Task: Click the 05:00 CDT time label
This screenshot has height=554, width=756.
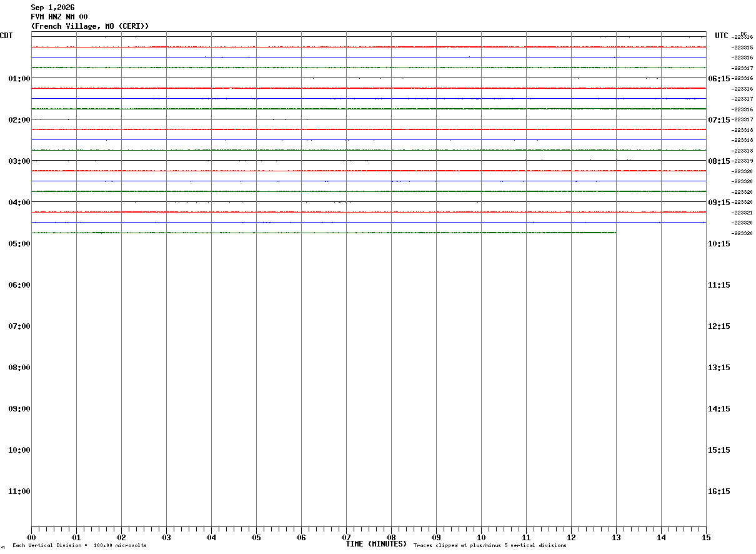Action: tap(19, 244)
